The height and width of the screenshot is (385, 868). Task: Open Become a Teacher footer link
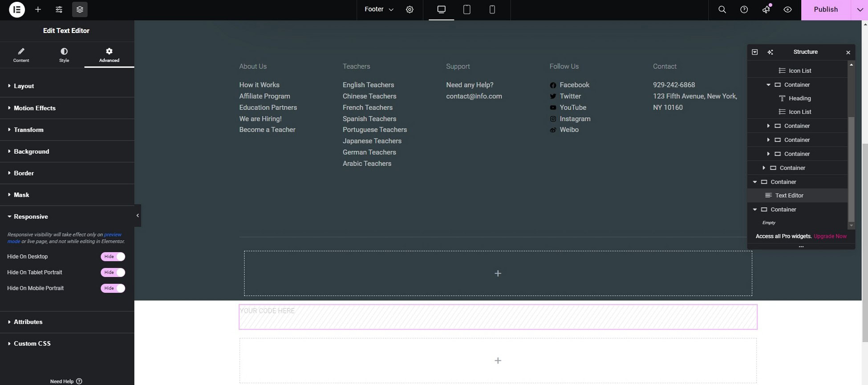(x=267, y=130)
